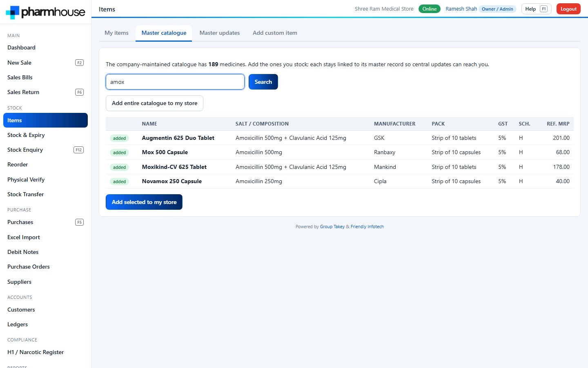Click the Novamox 250 Capsule name
Image resolution: width=588 pixels, height=368 pixels.
pos(172,181)
